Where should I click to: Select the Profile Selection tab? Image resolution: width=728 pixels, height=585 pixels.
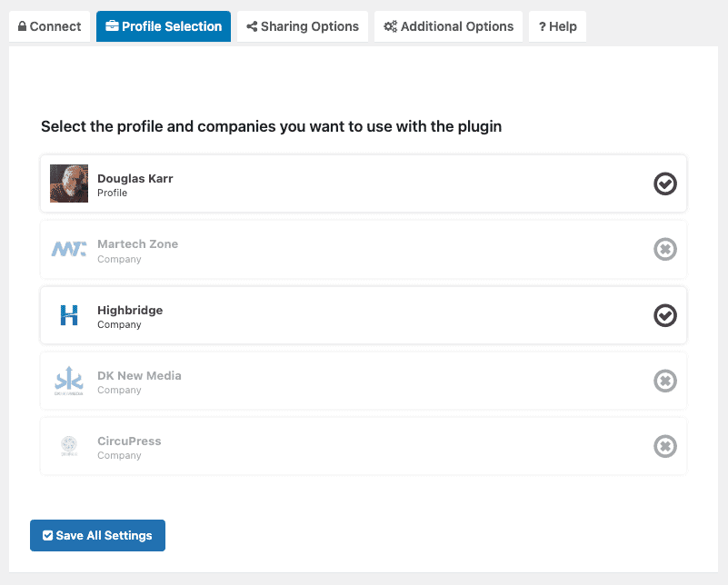coord(164,26)
